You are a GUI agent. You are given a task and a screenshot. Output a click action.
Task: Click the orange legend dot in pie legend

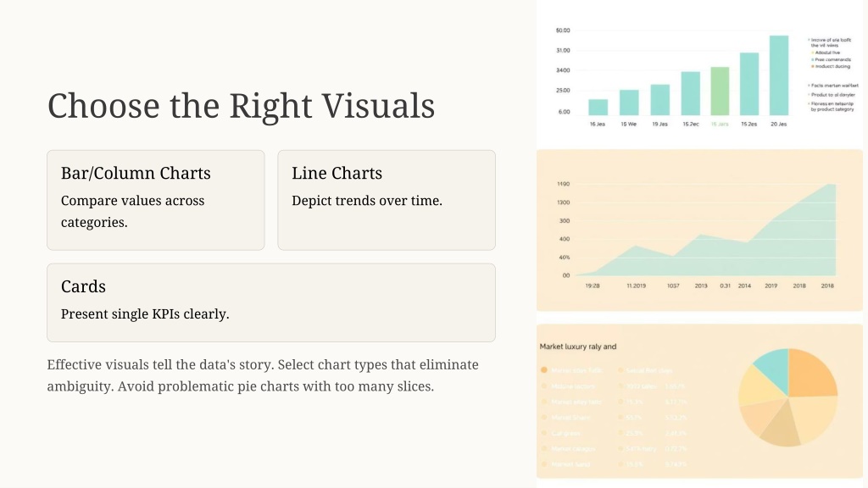pyautogui.click(x=544, y=369)
